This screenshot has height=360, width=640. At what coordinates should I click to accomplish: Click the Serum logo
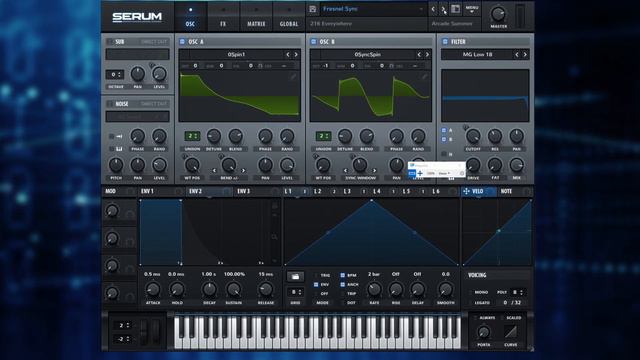click(x=137, y=17)
